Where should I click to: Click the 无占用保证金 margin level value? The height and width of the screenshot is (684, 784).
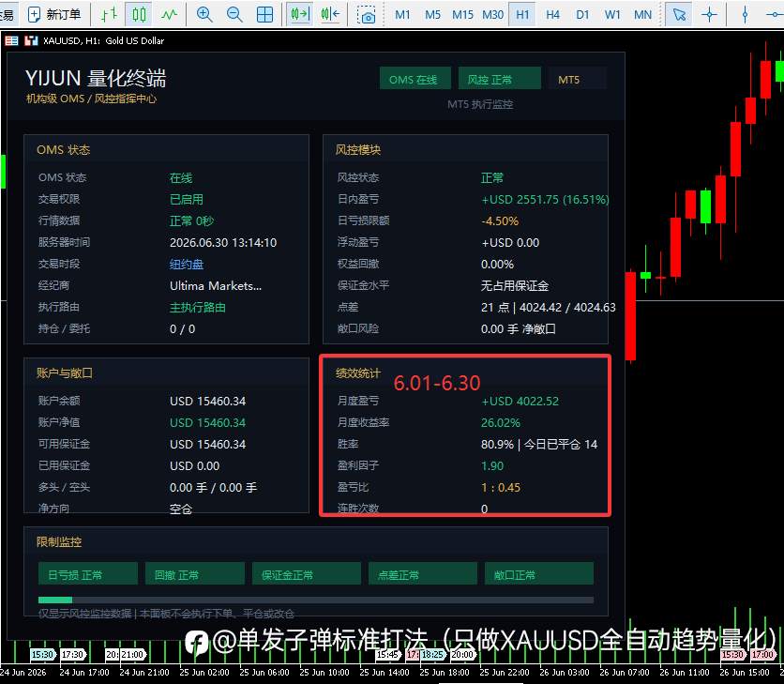(x=515, y=286)
